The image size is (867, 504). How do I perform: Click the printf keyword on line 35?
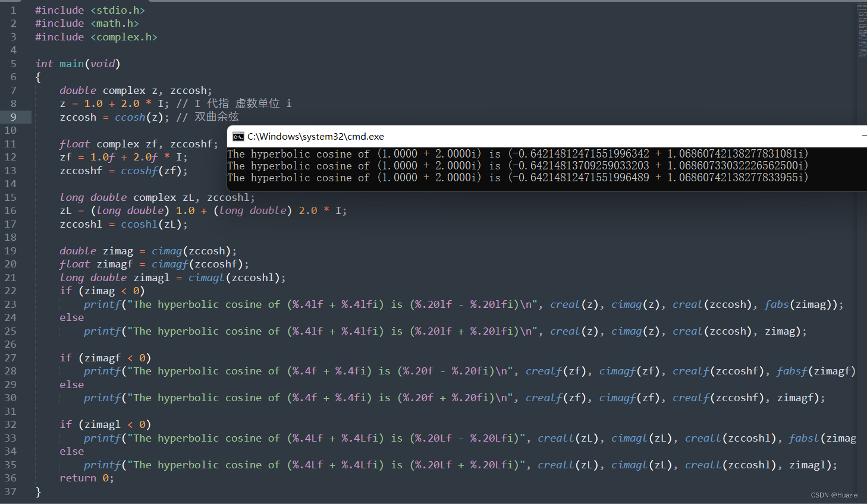point(102,465)
